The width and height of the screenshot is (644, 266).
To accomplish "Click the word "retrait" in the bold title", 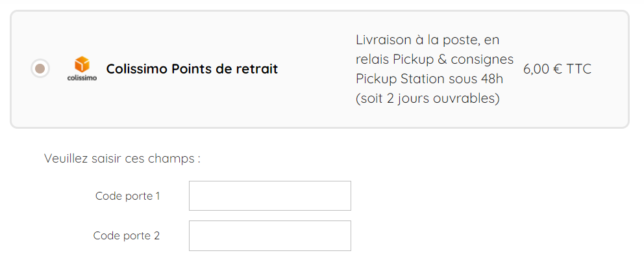I will [x=256, y=69].
